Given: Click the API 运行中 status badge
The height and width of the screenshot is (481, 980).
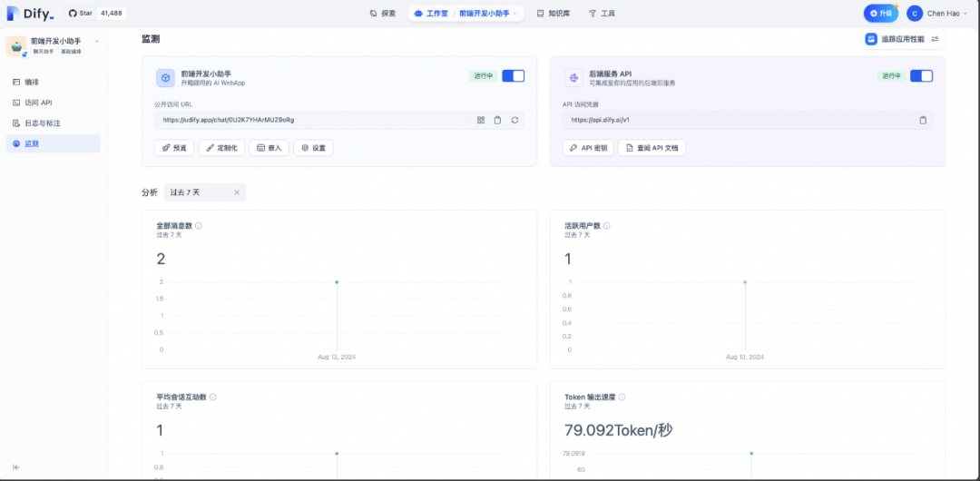Looking at the screenshot, I should click(892, 75).
